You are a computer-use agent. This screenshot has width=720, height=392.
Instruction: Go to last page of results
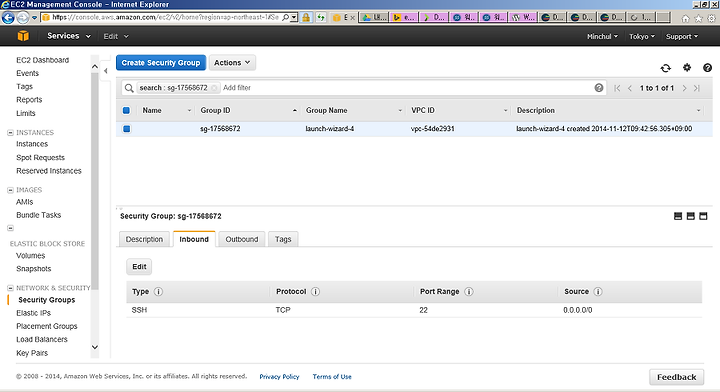(x=697, y=88)
